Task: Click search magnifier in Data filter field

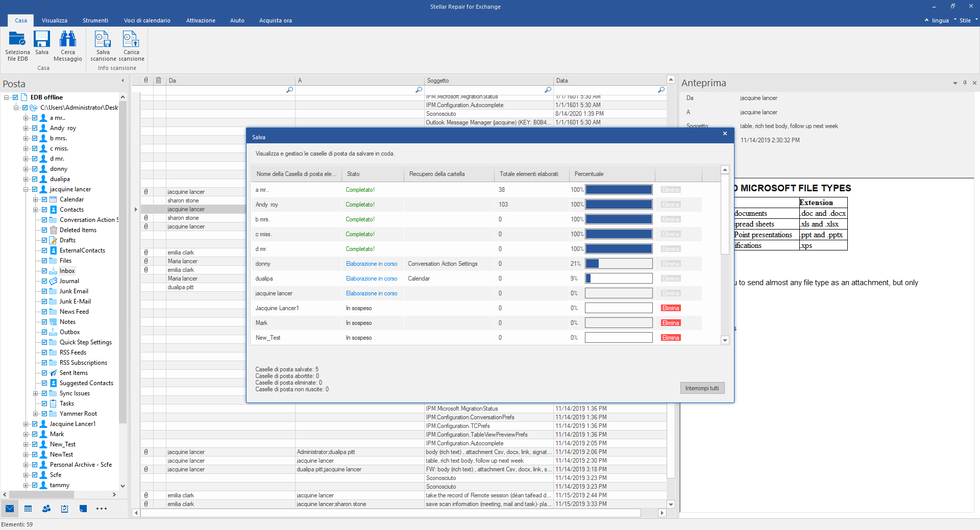Action: (661, 90)
